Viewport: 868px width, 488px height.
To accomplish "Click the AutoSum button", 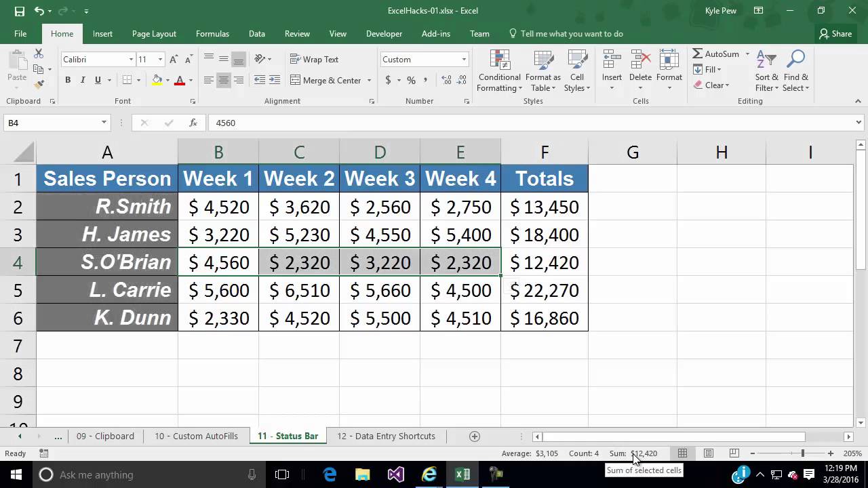I will [x=715, y=54].
